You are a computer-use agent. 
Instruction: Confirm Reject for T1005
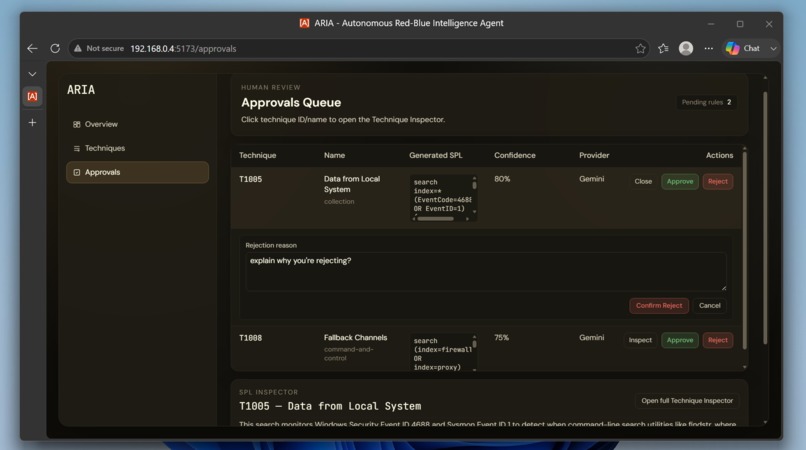click(659, 305)
